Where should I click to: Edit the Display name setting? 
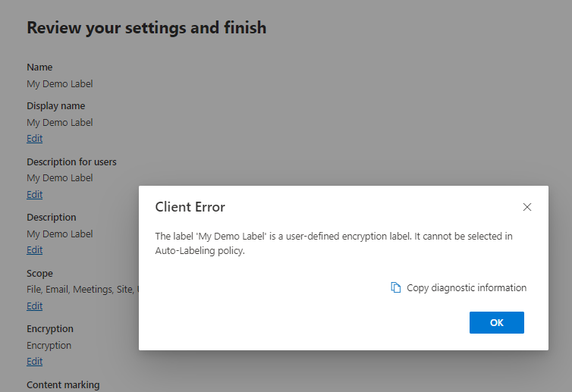[35, 139]
